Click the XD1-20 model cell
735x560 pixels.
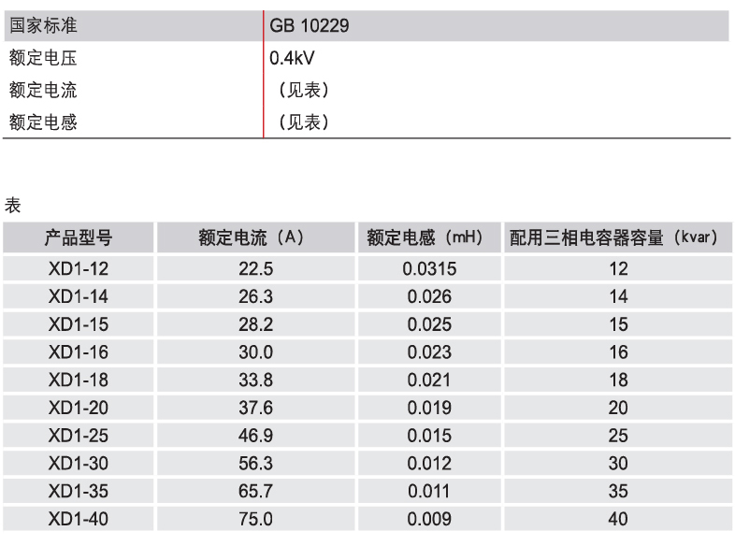[79, 408]
